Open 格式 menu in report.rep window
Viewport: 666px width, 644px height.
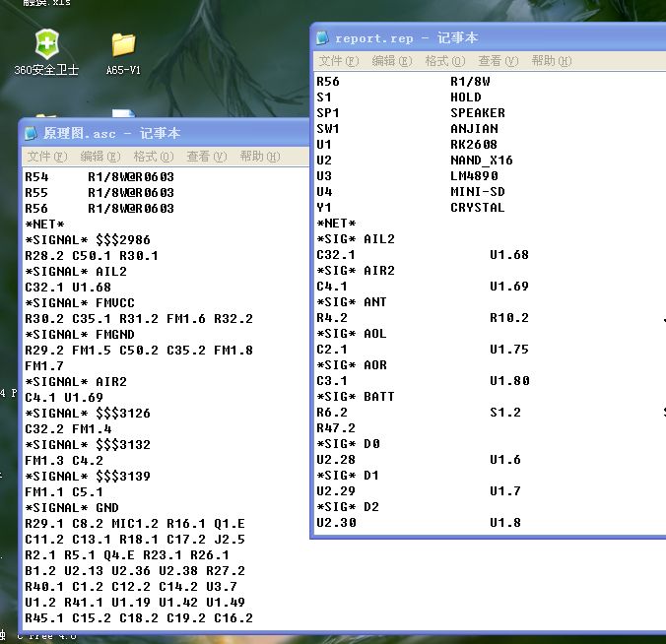444,61
